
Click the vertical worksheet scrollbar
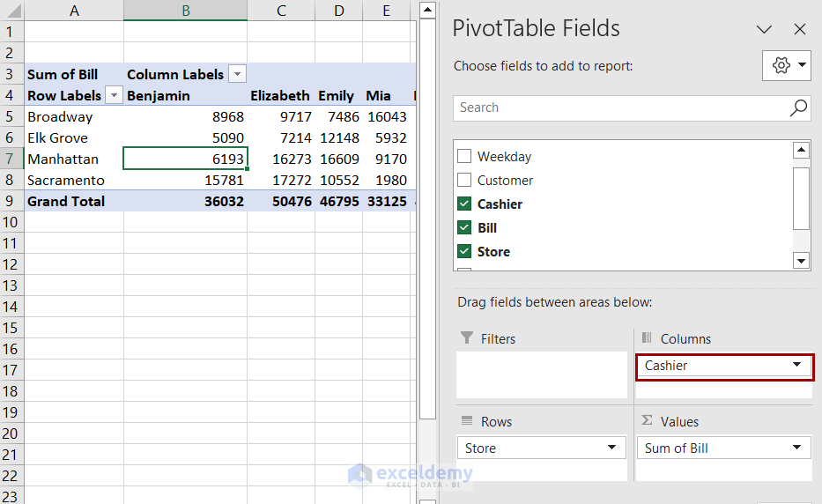pyautogui.click(x=427, y=220)
